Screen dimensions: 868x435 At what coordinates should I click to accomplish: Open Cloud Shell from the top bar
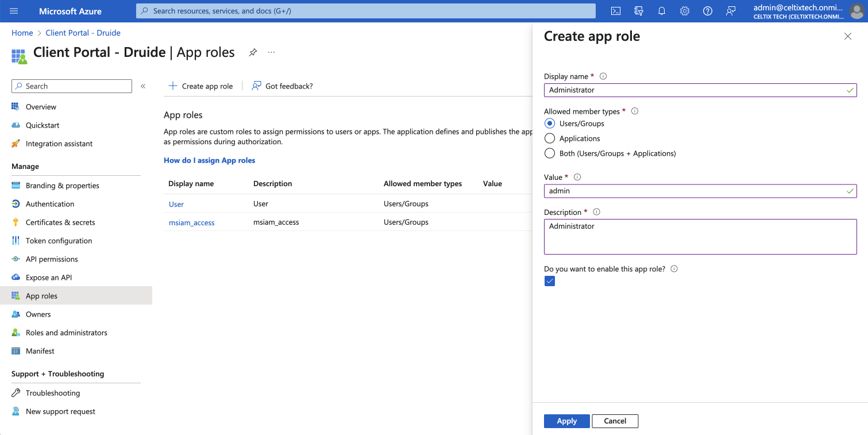point(615,11)
